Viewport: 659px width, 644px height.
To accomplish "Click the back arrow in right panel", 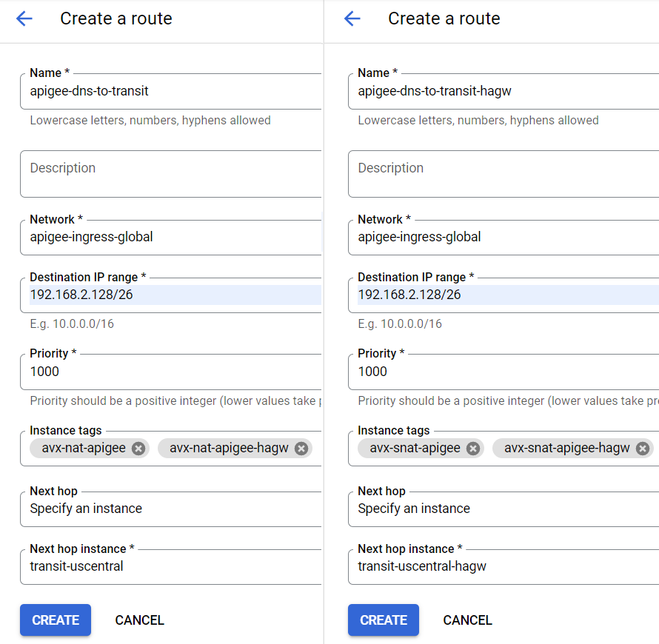I will 352,19.
